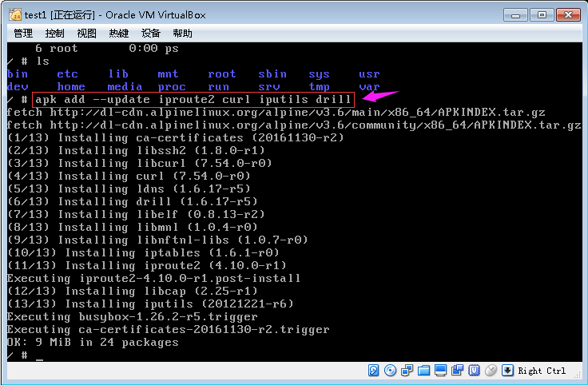The width and height of the screenshot is (588, 385).
Task: Click the window title 'test1 - Oracle VM VirtualBox'
Action: pyautogui.click(x=115, y=15)
